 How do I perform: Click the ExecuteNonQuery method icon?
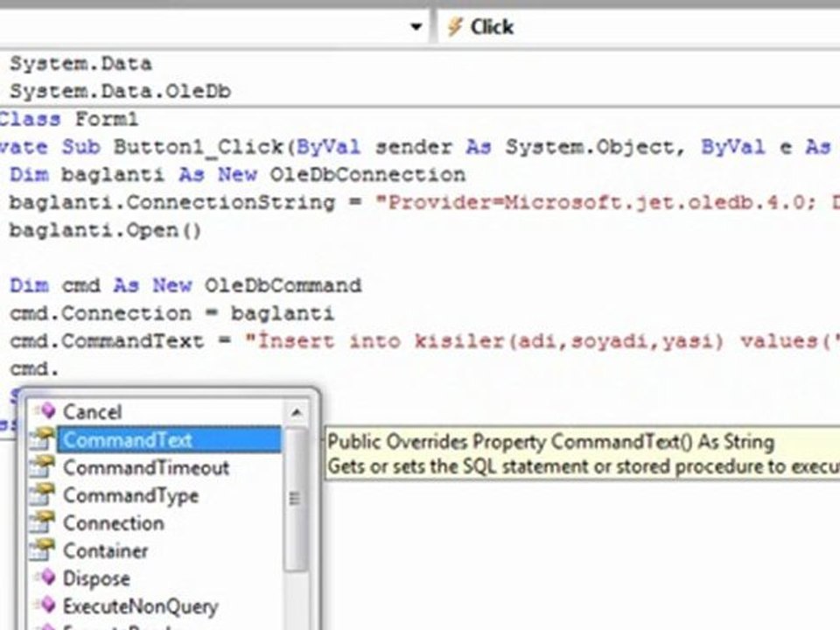(45, 605)
